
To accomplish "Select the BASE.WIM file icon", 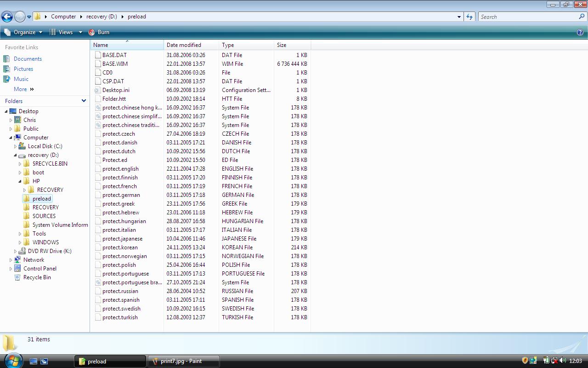I will coord(97,63).
